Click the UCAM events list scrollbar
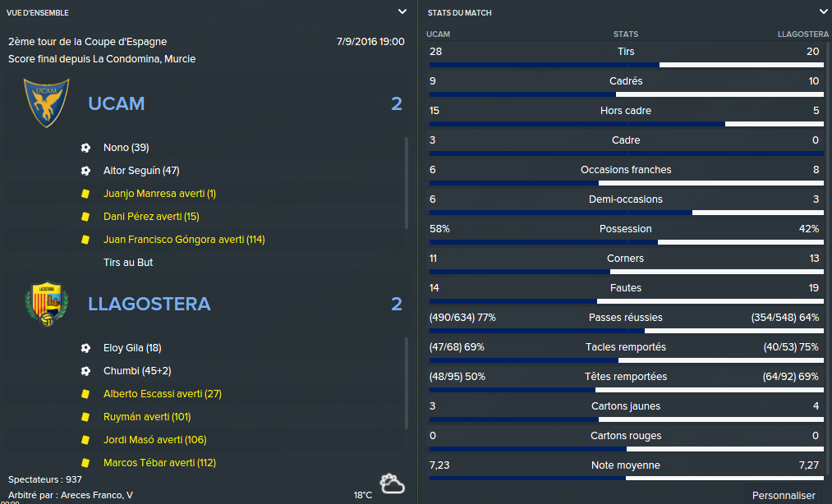 coord(407,183)
